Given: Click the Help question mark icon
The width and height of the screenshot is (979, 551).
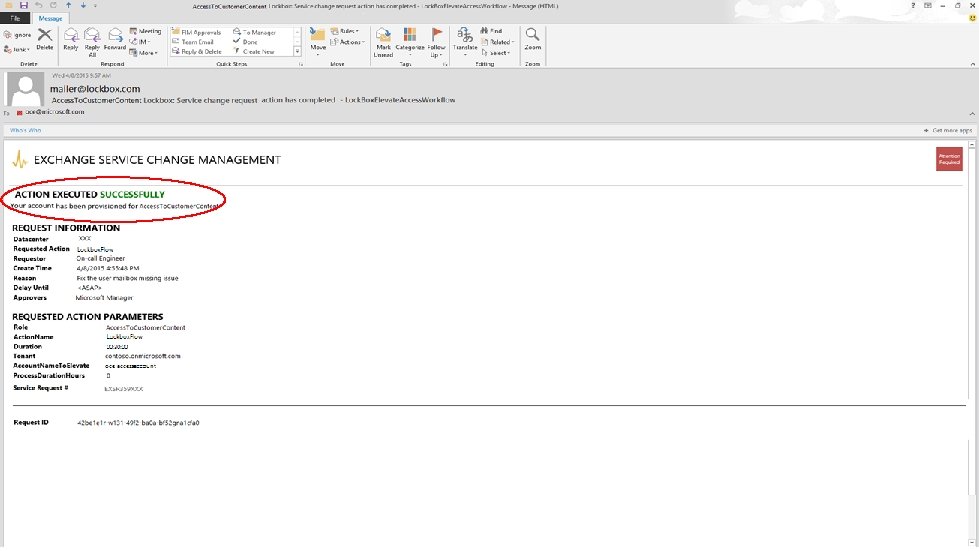Looking at the screenshot, I should (x=913, y=5).
